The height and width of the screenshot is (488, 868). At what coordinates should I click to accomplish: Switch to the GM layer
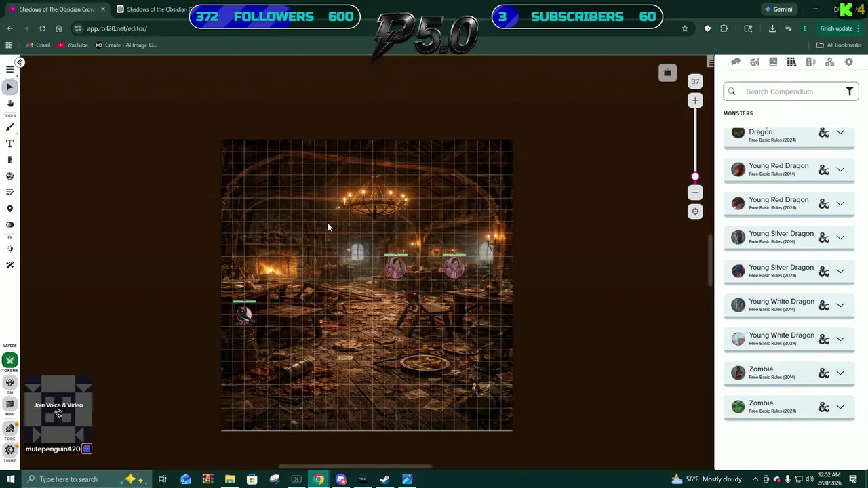(x=9, y=382)
